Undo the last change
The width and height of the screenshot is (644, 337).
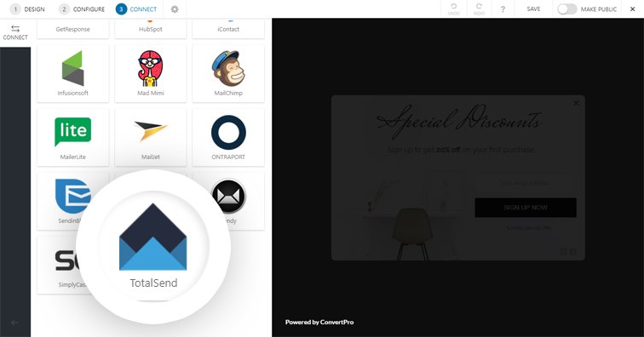(x=453, y=9)
